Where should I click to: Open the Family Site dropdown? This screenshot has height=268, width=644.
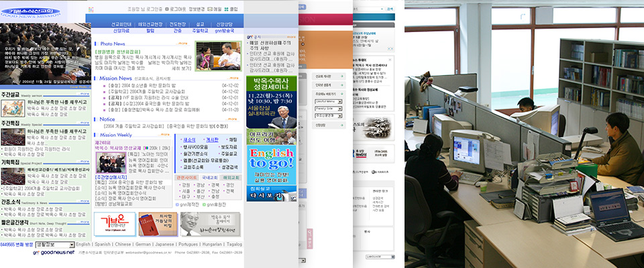click(x=328, y=109)
